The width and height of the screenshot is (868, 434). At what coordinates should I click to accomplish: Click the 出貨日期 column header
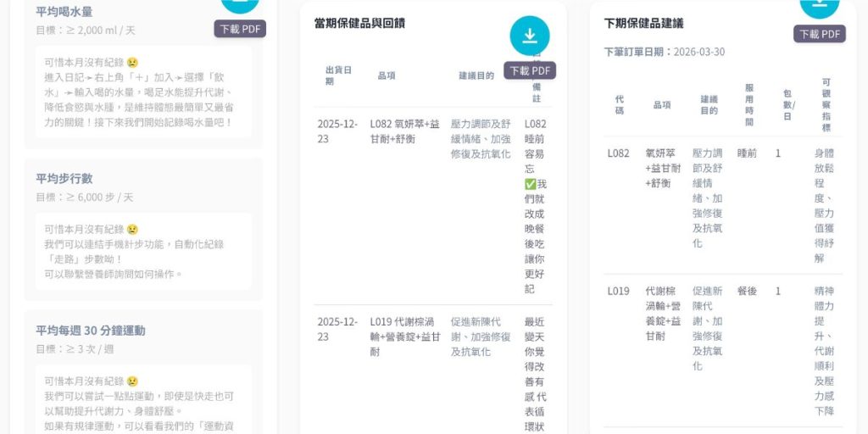pyautogui.click(x=339, y=75)
